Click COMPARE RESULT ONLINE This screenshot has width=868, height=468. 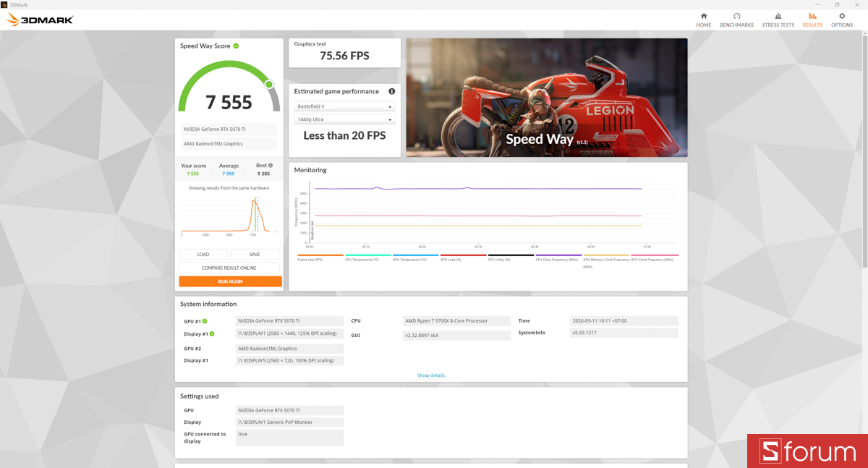[229, 268]
